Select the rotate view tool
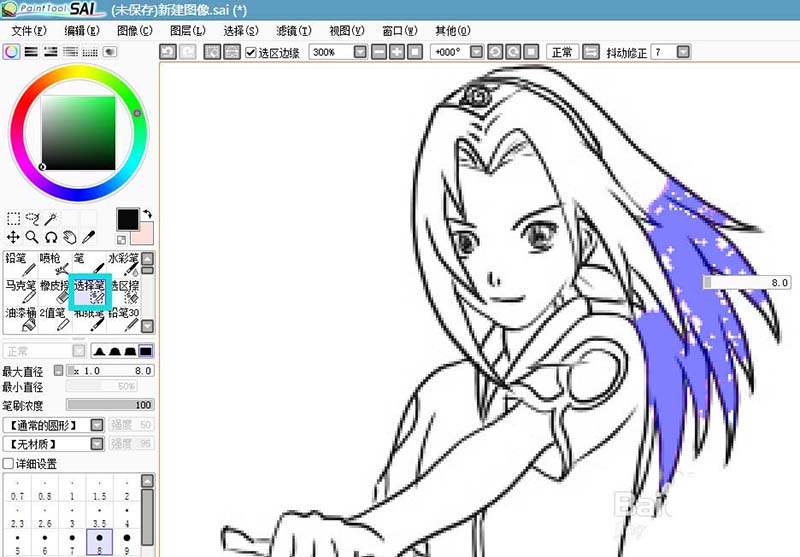The width and height of the screenshot is (800, 557). point(51,237)
